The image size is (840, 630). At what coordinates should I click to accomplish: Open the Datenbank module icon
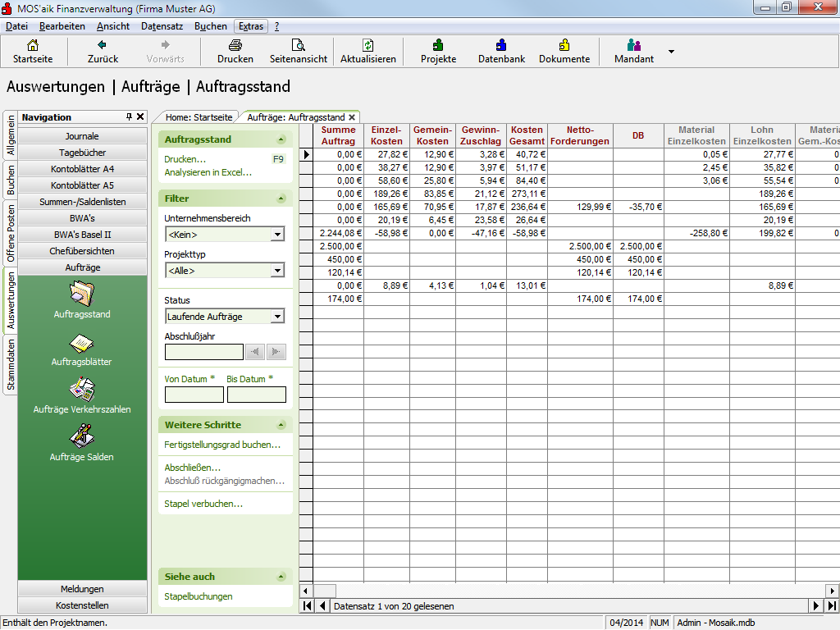(501, 45)
